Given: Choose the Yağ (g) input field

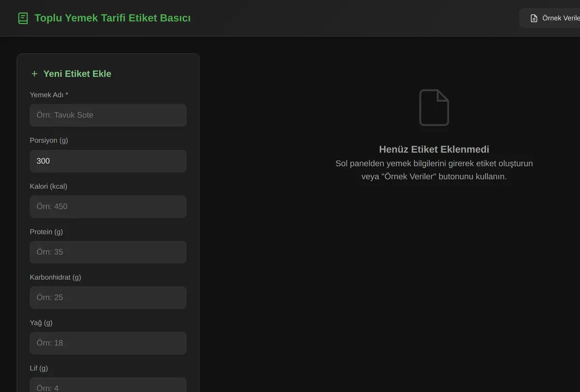Looking at the screenshot, I should tap(108, 343).
